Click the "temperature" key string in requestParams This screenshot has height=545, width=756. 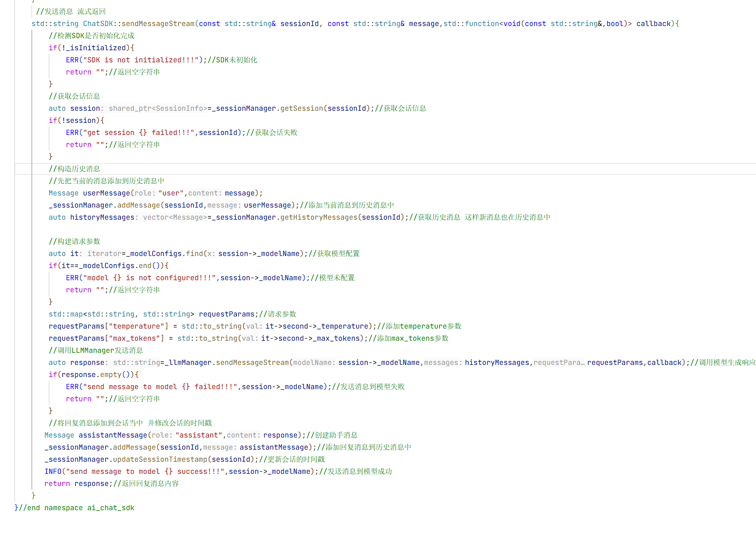pos(136,326)
